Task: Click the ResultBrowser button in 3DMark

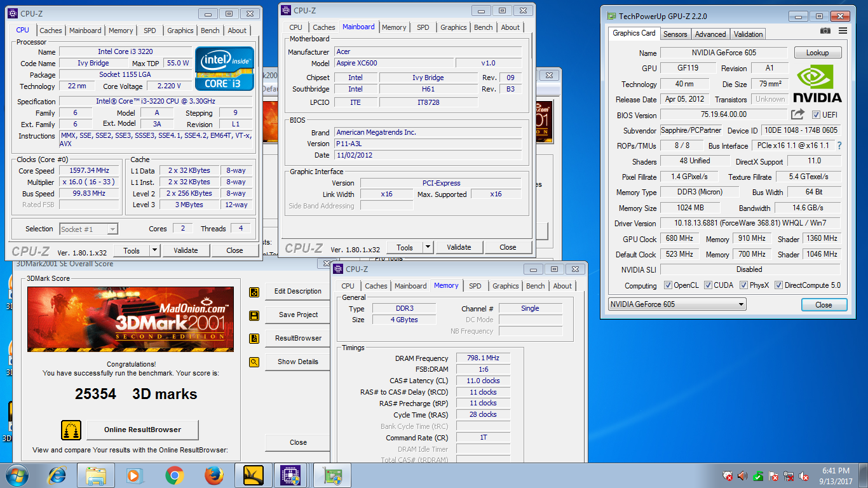Action: pos(298,338)
